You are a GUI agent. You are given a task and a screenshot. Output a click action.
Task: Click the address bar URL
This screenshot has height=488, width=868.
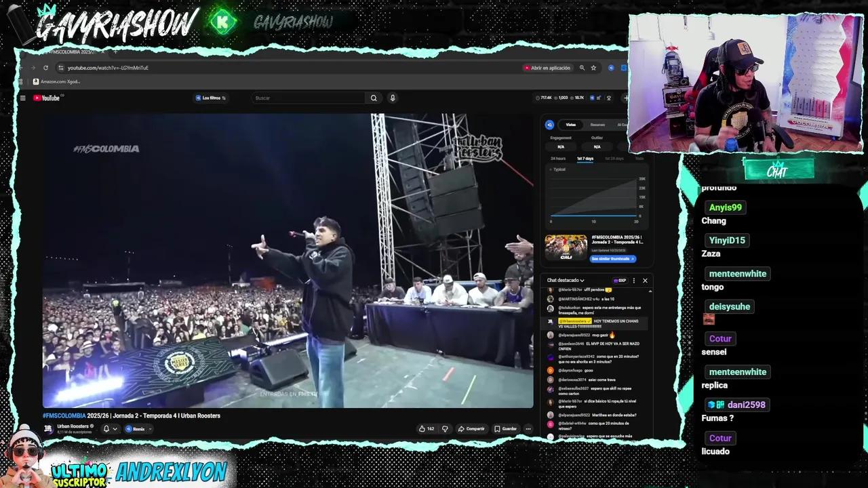[x=108, y=68]
